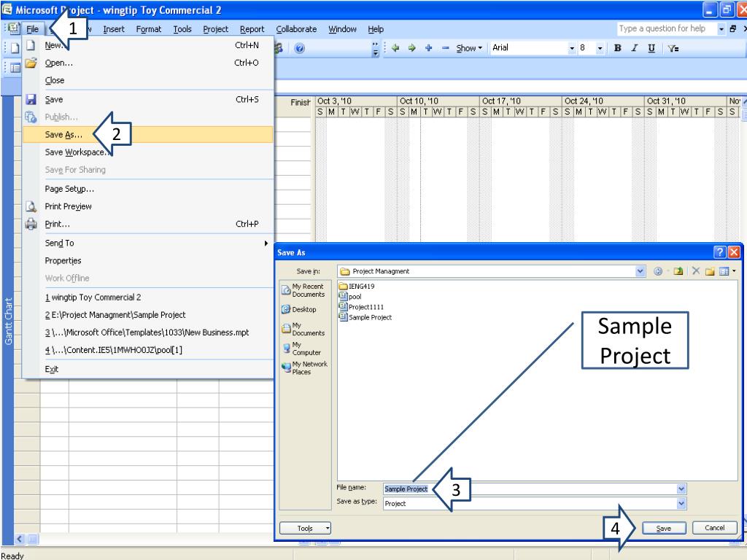Open the Report menu
This screenshot has height=560, width=747.
(252, 29)
